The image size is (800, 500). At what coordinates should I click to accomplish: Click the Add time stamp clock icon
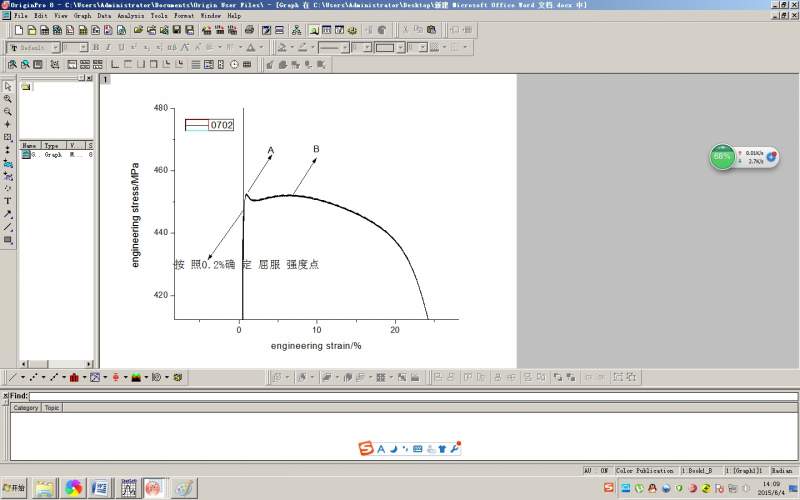[234, 64]
